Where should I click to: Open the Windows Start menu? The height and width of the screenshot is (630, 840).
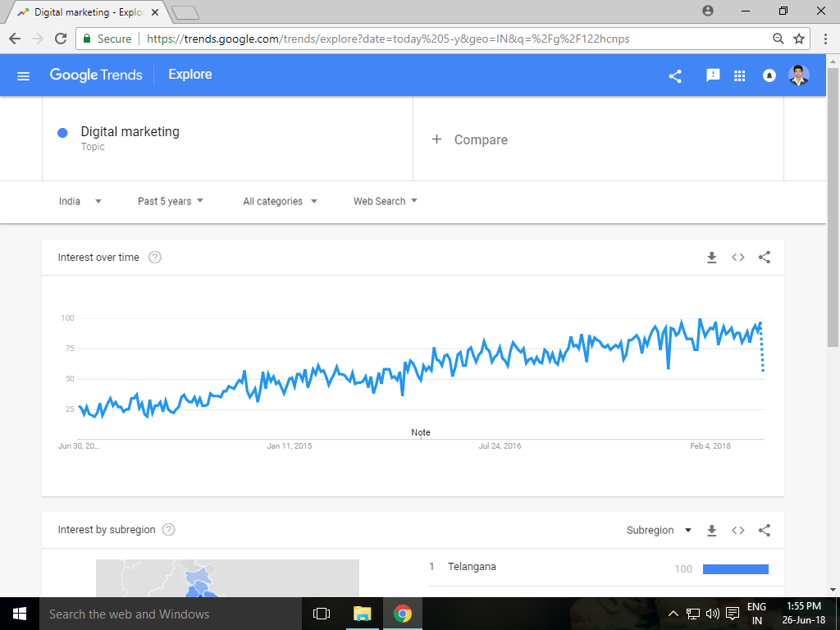coord(20,614)
